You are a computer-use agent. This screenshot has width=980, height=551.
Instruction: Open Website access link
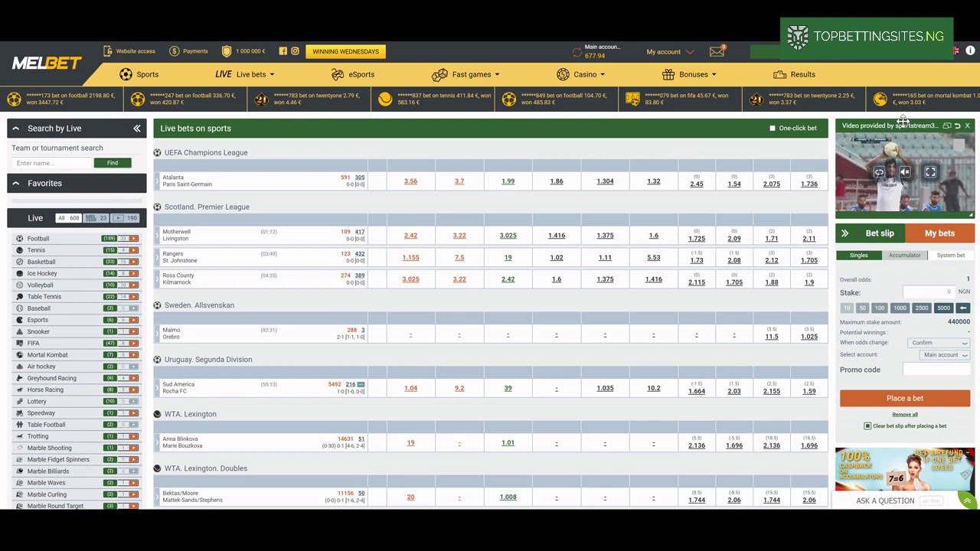(129, 51)
